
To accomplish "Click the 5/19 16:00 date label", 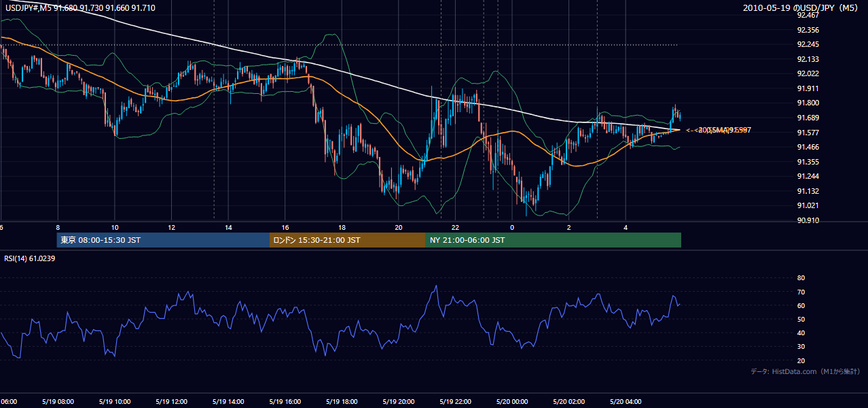I will [285, 402].
